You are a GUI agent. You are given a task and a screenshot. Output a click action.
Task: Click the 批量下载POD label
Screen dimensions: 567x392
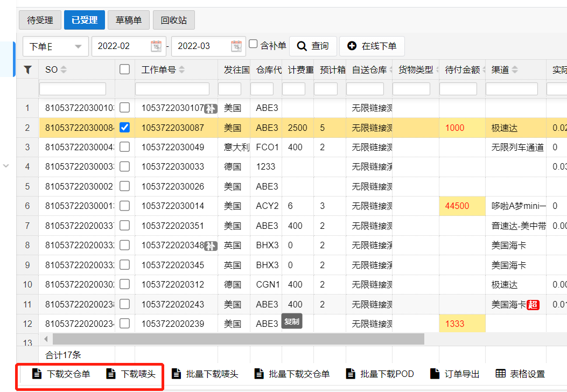point(387,374)
